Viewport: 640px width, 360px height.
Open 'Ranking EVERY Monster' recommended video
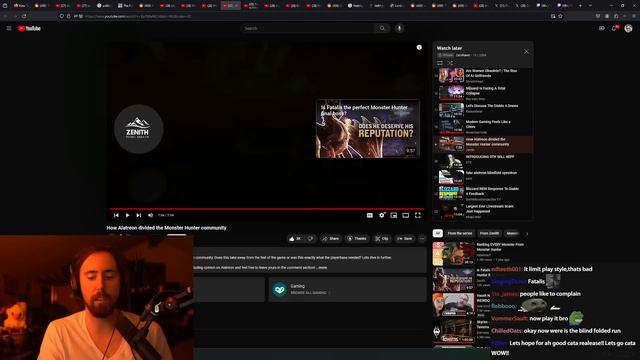[x=483, y=253]
